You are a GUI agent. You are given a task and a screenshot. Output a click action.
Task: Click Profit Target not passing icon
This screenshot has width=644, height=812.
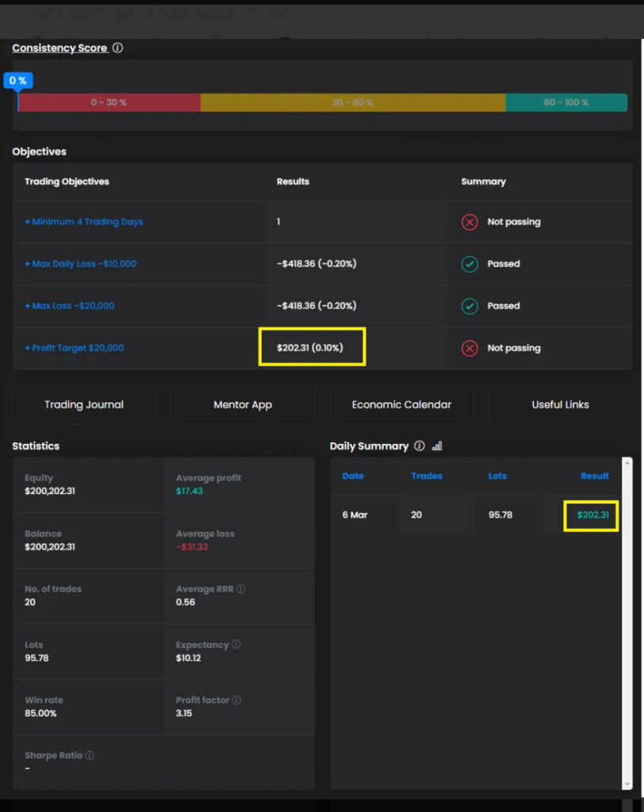[470, 348]
